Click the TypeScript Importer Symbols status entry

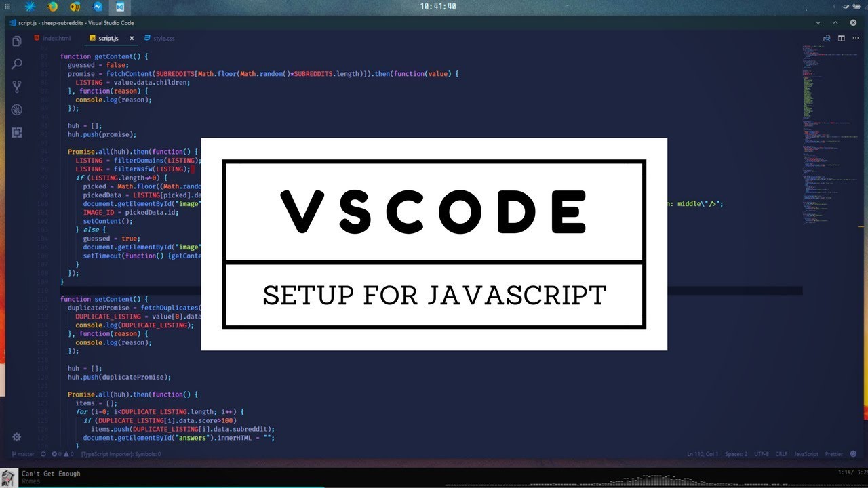[121, 454]
